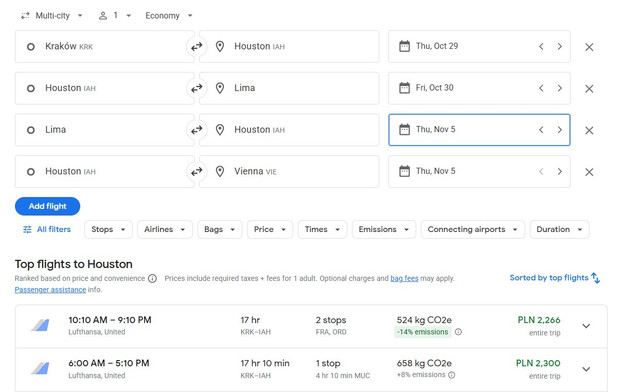The image size is (640, 392).
Task: Click the -14% emissions badge
Action: [x=422, y=332]
